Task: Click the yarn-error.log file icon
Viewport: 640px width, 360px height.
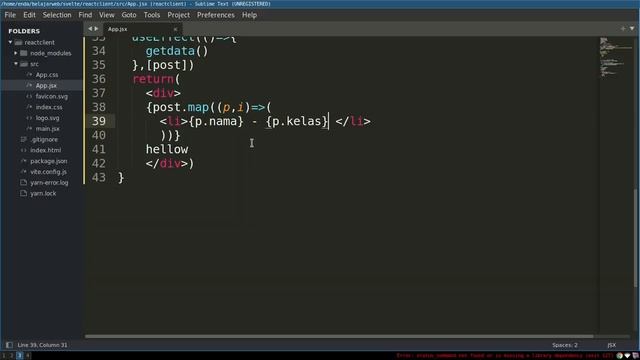Action: tap(23, 182)
